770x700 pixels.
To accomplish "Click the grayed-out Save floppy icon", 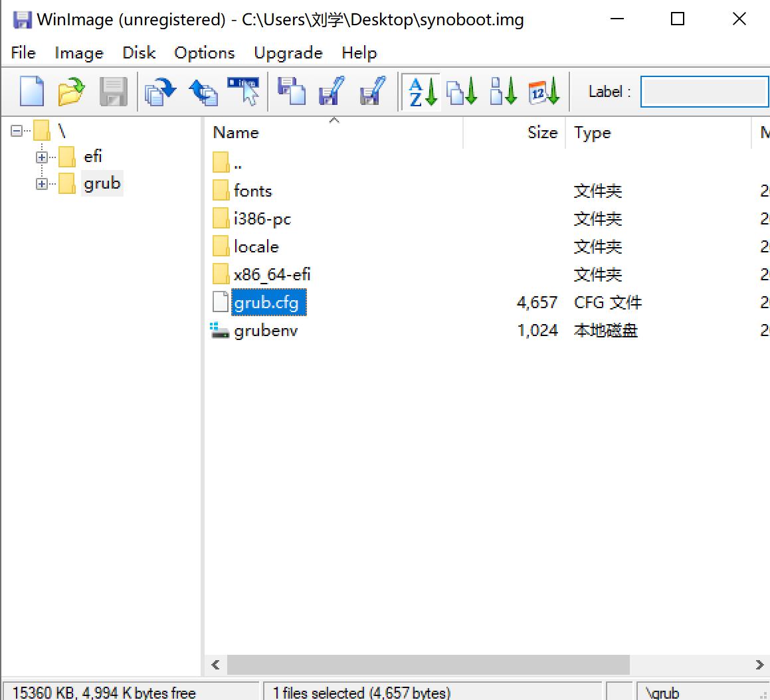I will [x=114, y=91].
